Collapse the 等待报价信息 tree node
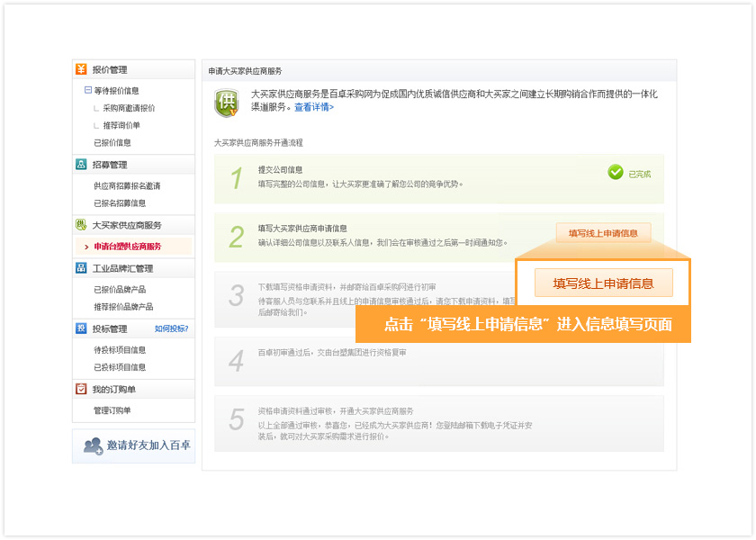756x540 pixels. [x=88, y=90]
